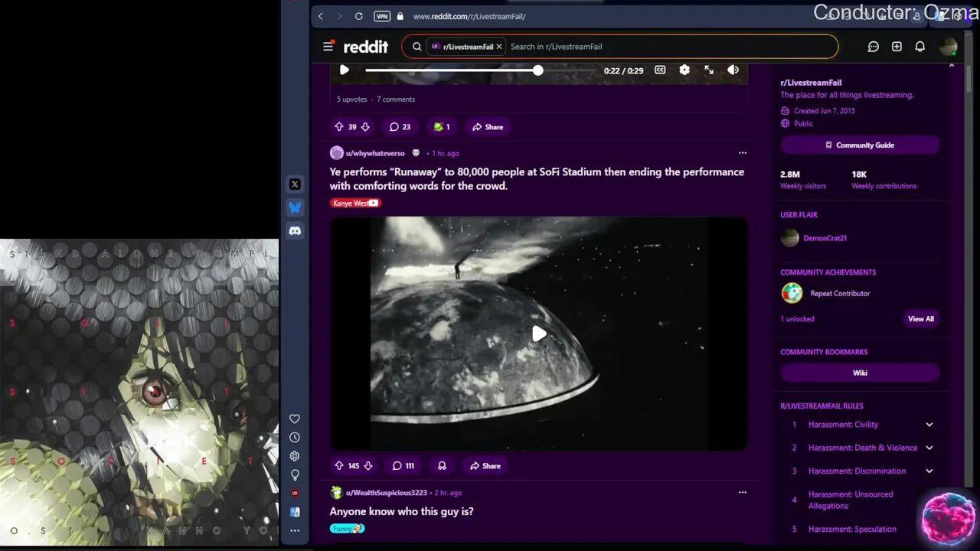Click the address bar URL reddit.com/r/LivestreamFail

coord(469,16)
